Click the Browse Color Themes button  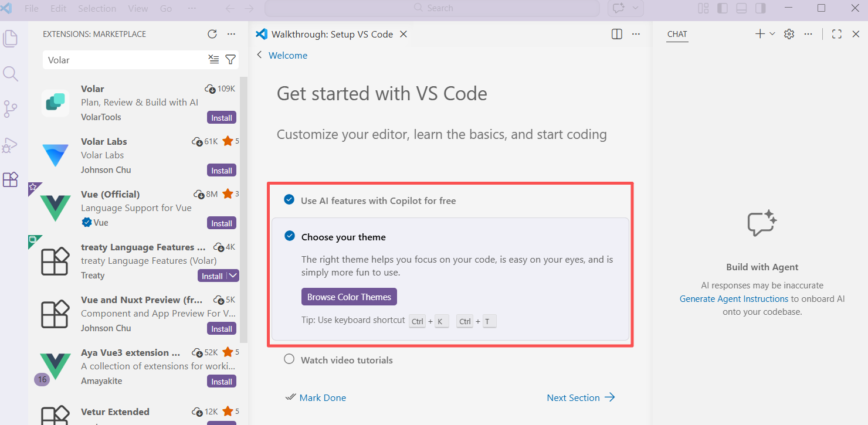pos(349,297)
